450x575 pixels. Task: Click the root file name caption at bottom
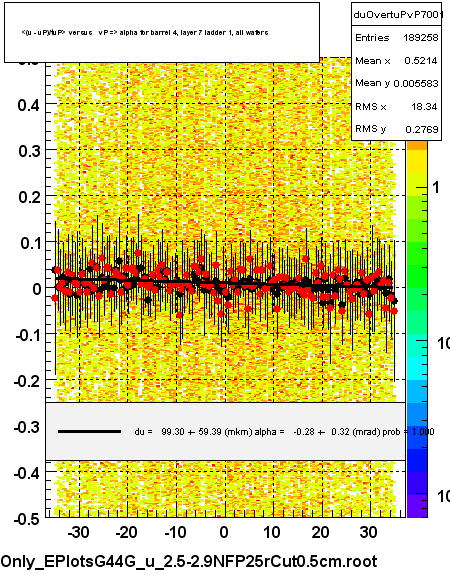point(189,561)
